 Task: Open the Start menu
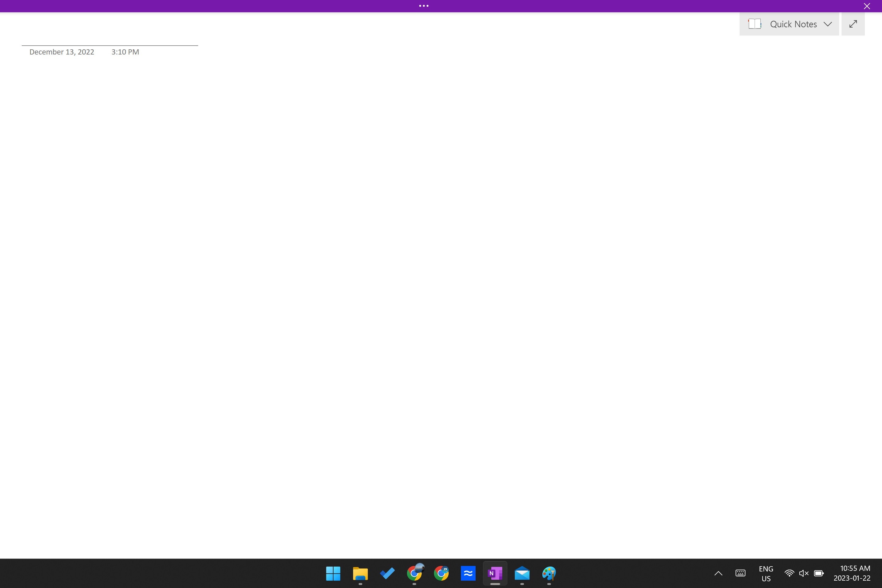coord(333,573)
